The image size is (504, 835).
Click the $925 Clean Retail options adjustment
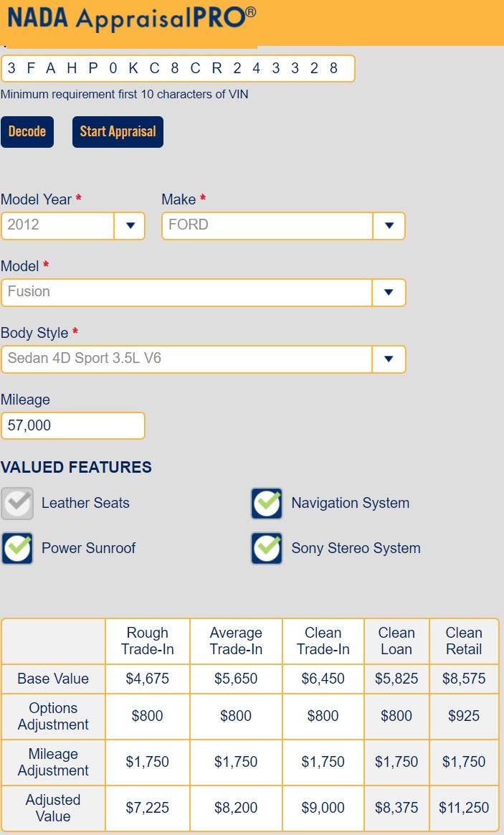point(464,716)
